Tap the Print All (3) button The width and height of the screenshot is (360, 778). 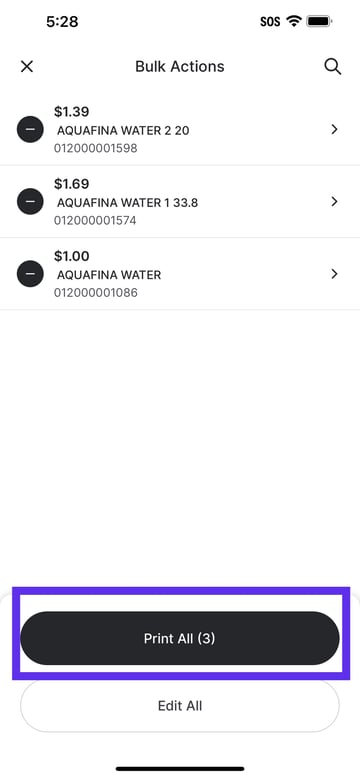tap(180, 638)
